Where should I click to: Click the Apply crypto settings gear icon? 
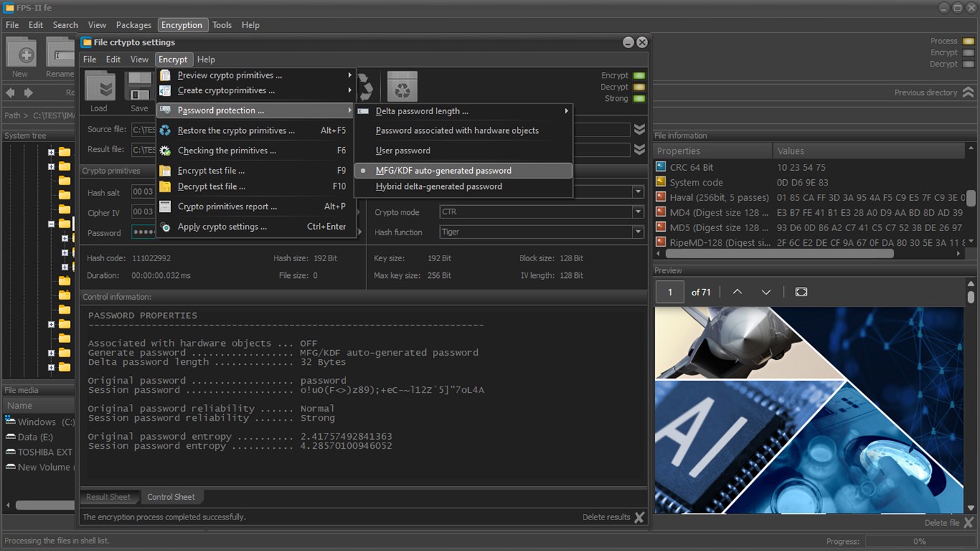click(x=166, y=227)
